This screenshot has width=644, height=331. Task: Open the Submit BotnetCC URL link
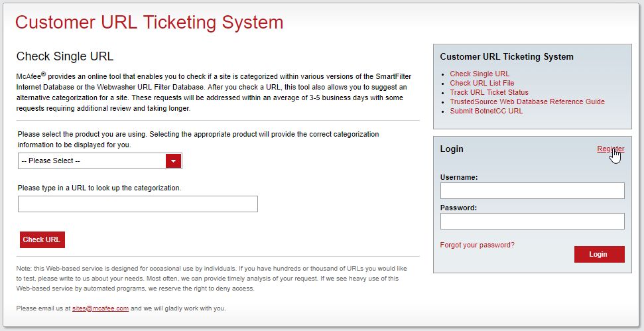pos(486,111)
